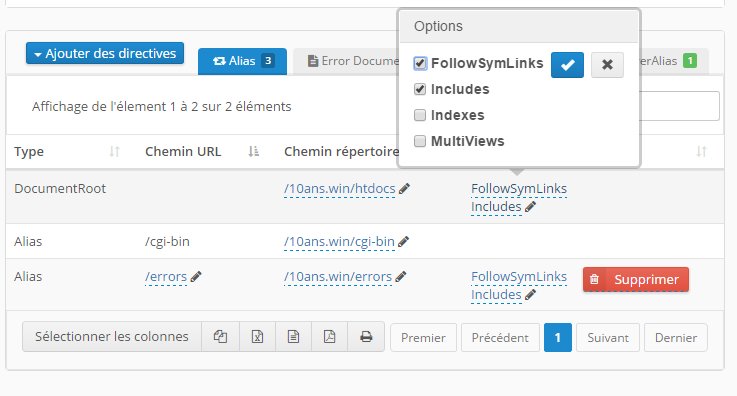737x396 pixels.
Task: Open FollowSymLinks option of DocumentRoot row
Action: coord(519,189)
